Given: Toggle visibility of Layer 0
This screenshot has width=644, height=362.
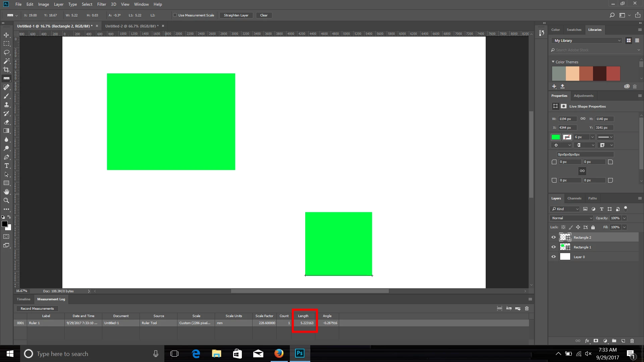Looking at the screenshot, I should pyautogui.click(x=553, y=257).
